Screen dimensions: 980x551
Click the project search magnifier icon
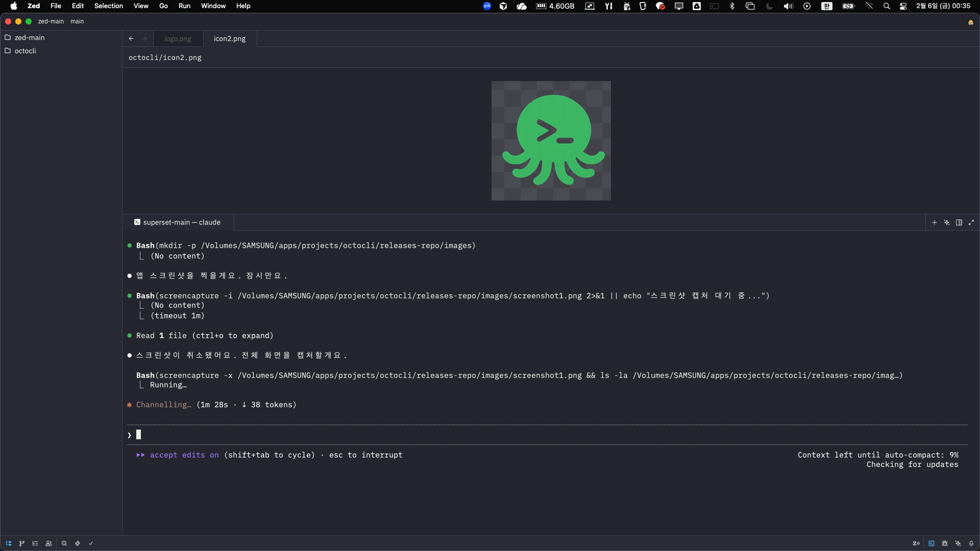[64, 543]
